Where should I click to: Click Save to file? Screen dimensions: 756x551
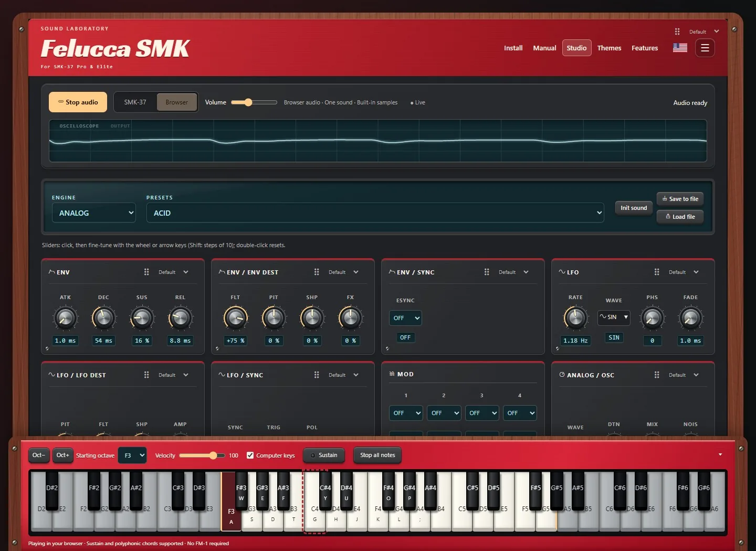point(680,199)
